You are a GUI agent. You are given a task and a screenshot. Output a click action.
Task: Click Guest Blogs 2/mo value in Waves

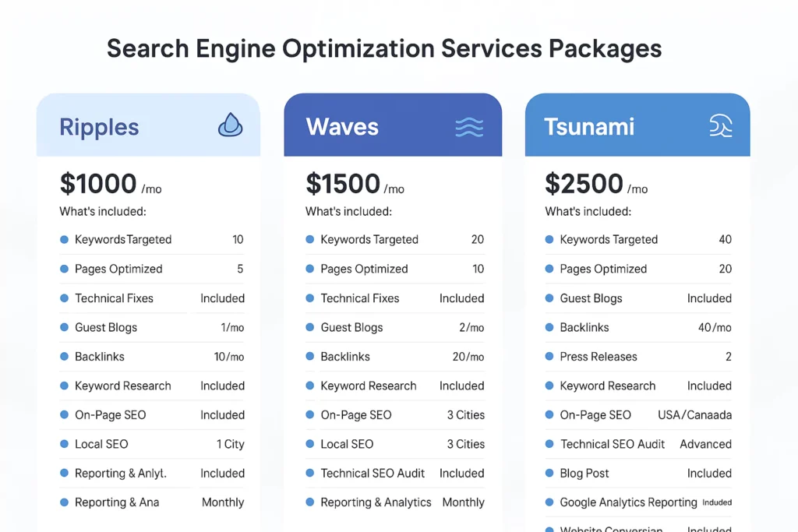471,328
